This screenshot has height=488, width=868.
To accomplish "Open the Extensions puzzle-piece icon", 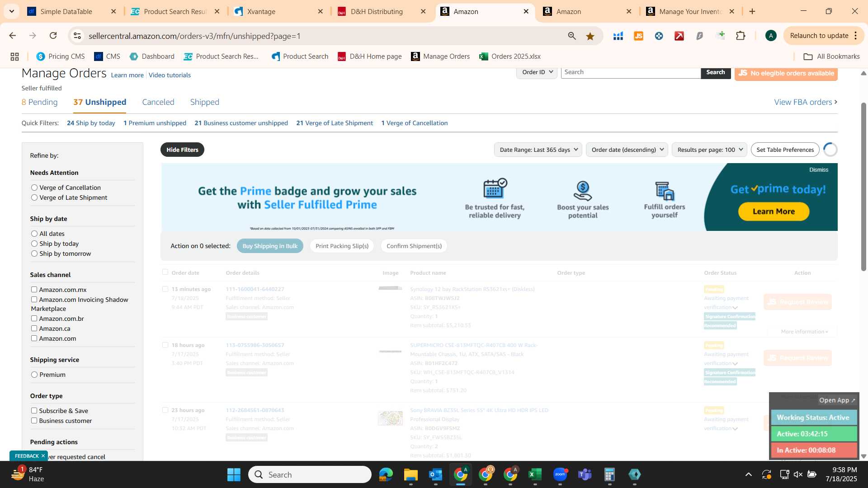I will tap(741, 36).
